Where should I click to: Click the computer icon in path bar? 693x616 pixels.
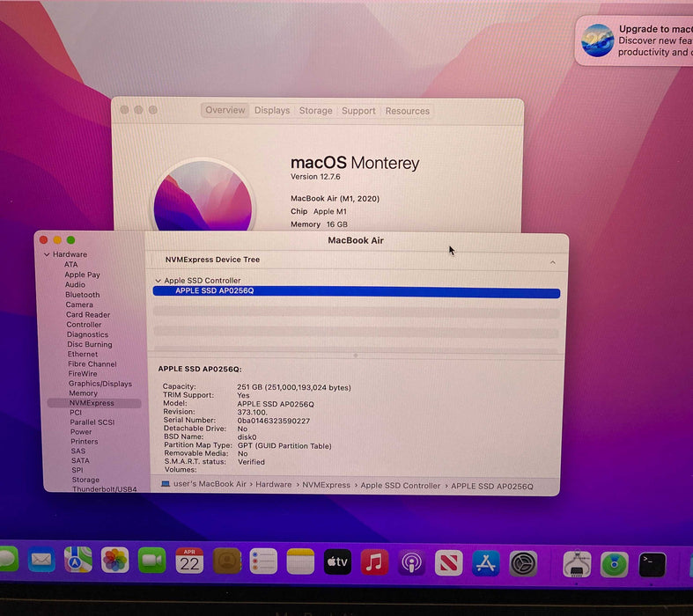pos(166,483)
